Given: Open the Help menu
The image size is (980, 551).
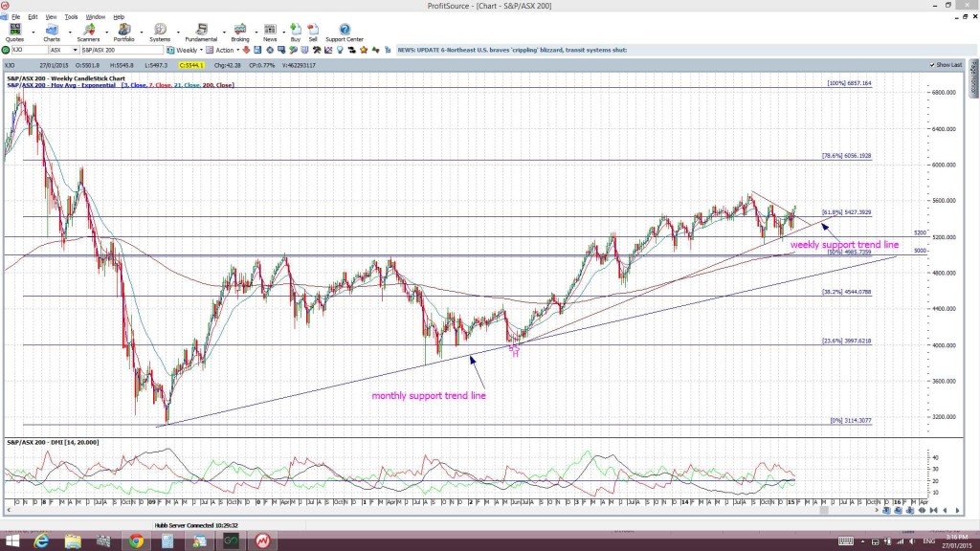Looking at the screenshot, I should (x=118, y=17).
